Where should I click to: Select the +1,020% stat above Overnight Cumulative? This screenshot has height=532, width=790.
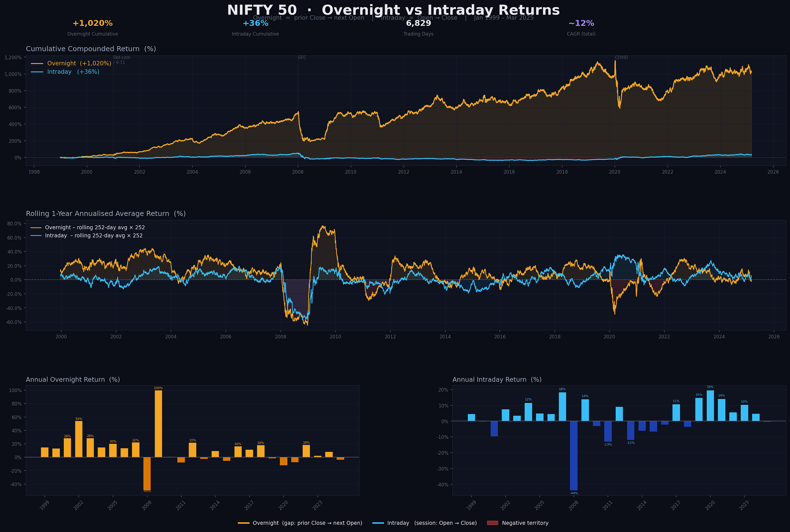(x=93, y=23)
